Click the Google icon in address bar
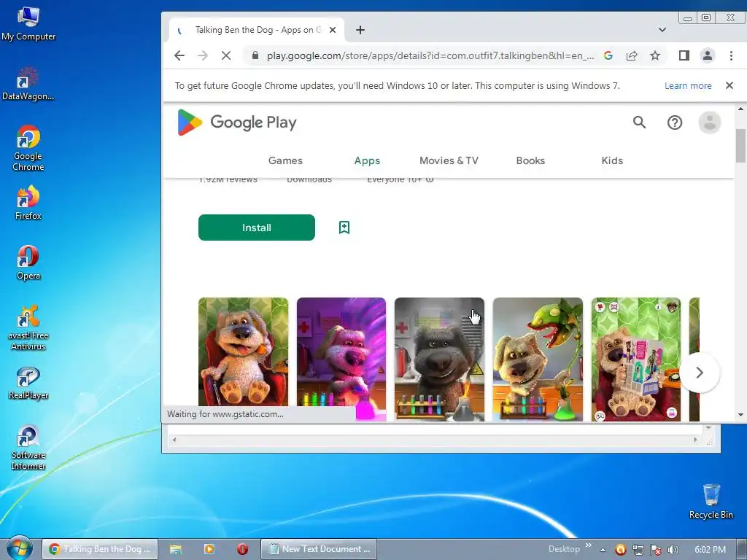Viewport: 747px width, 560px height. point(608,55)
